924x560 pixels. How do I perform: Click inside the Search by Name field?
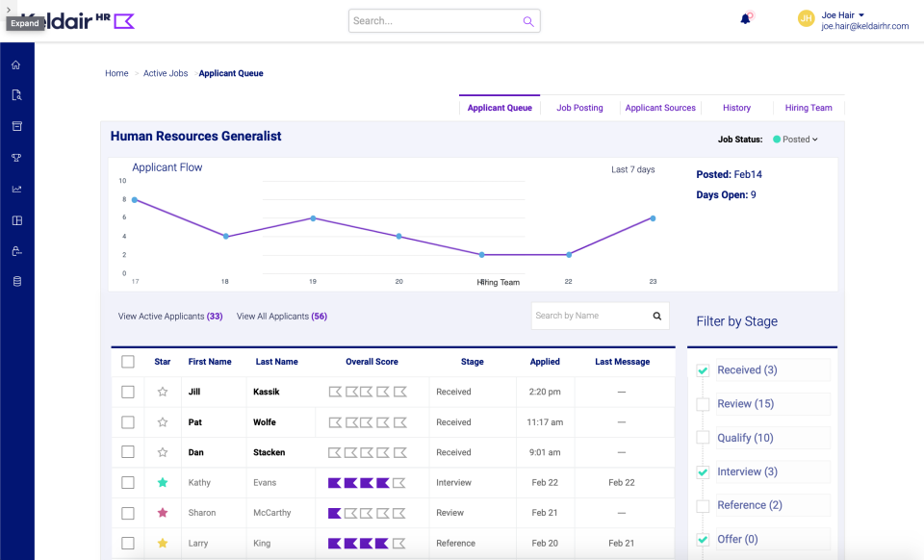pyautogui.click(x=587, y=315)
